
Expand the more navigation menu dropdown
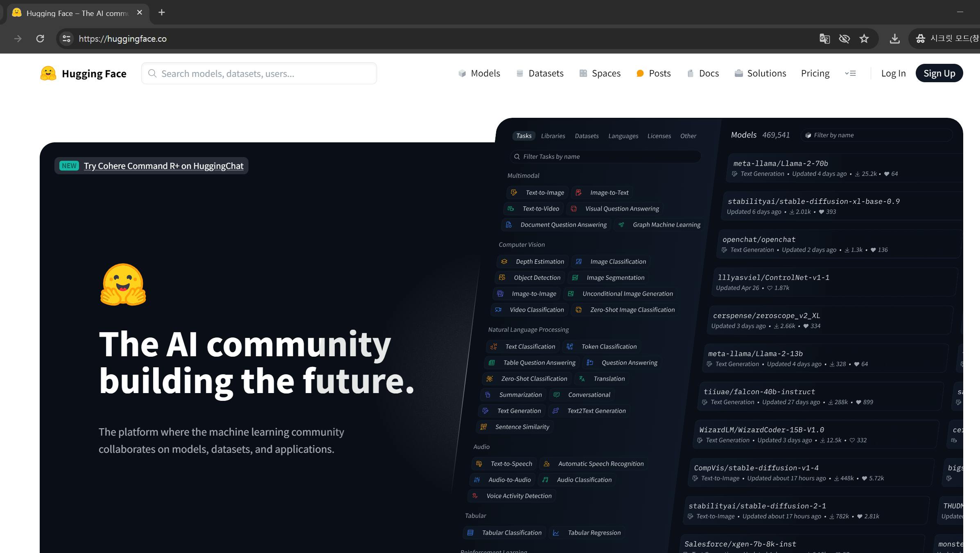(x=850, y=74)
